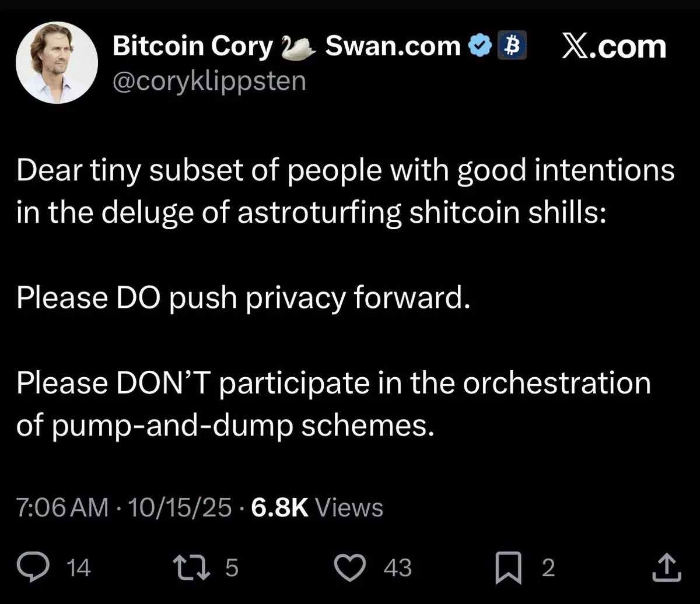Click the 10/15/25 date text
This screenshot has width=700, height=604.
coord(180,508)
